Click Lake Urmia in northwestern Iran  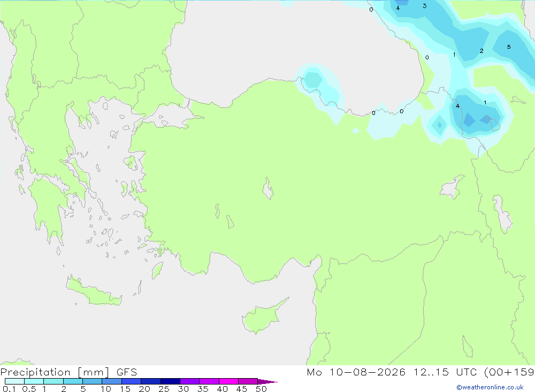[x=502, y=214]
